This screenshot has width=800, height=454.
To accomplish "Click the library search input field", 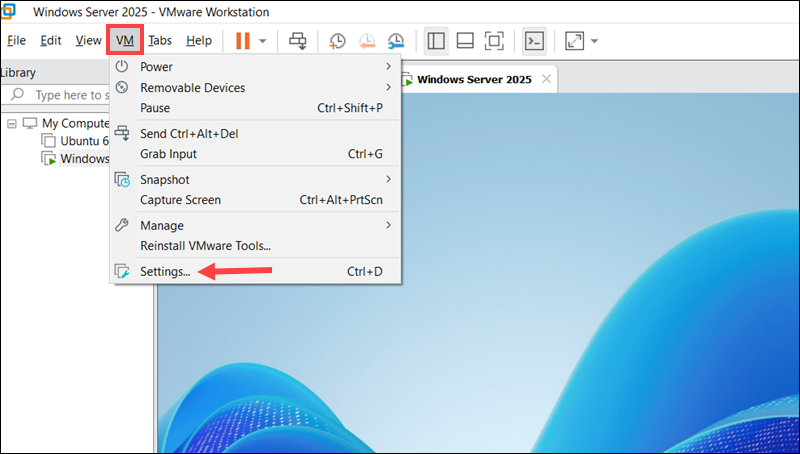I will [70, 95].
